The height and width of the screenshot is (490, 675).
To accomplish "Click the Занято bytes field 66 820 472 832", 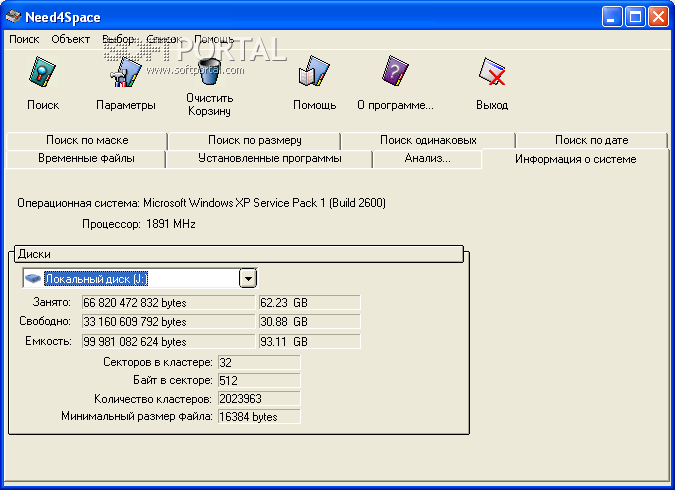I will click(168, 303).
